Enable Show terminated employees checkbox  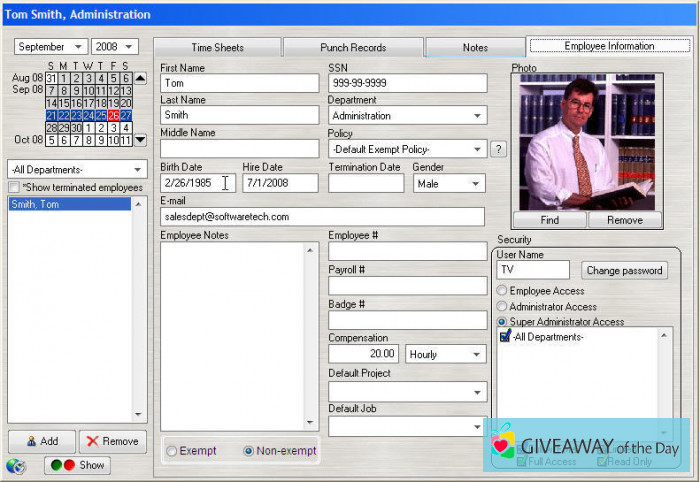click(14, 188)
